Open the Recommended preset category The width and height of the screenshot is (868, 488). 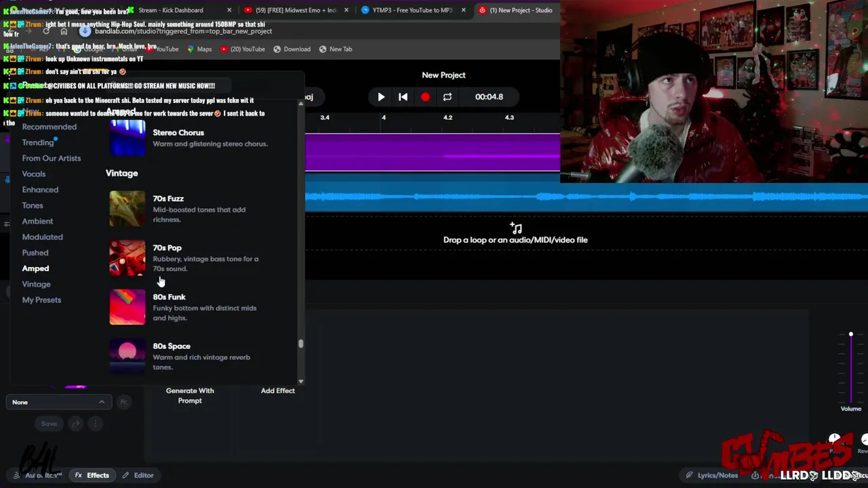[50, 127]
